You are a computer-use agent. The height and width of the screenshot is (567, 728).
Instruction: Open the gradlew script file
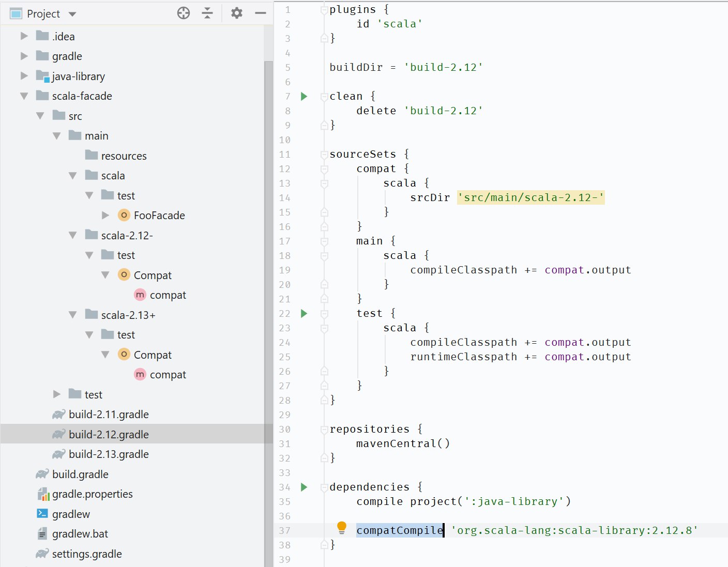(x=63, y=514)
